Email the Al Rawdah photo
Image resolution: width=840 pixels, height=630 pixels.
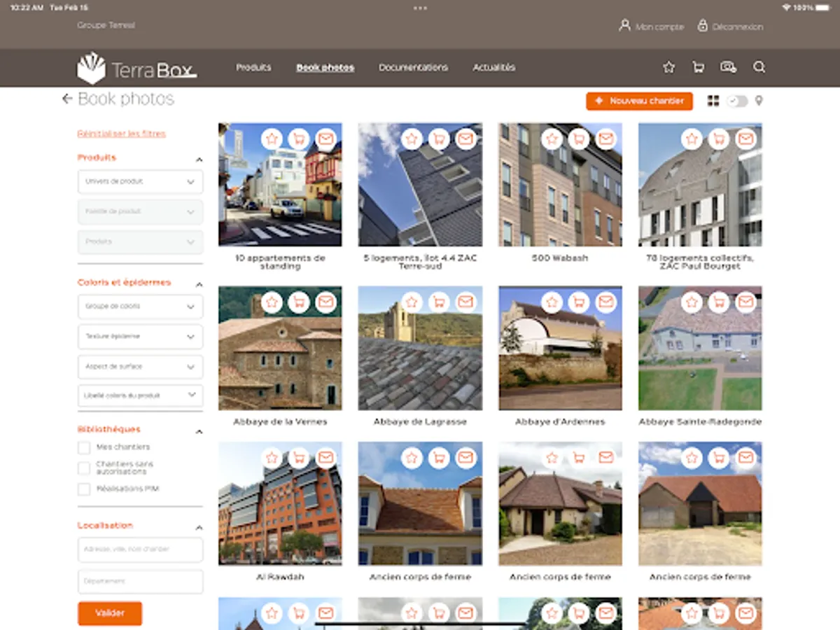pos(325,458)
